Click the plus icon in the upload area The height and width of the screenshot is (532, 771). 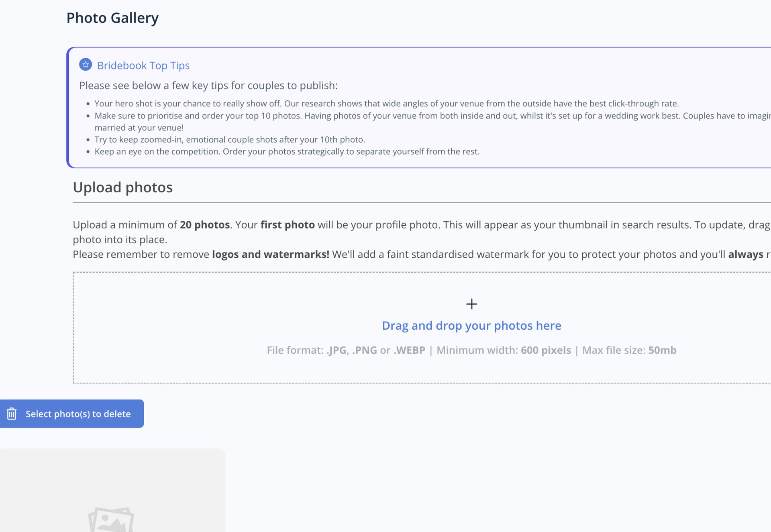click(x=471, y=304)
